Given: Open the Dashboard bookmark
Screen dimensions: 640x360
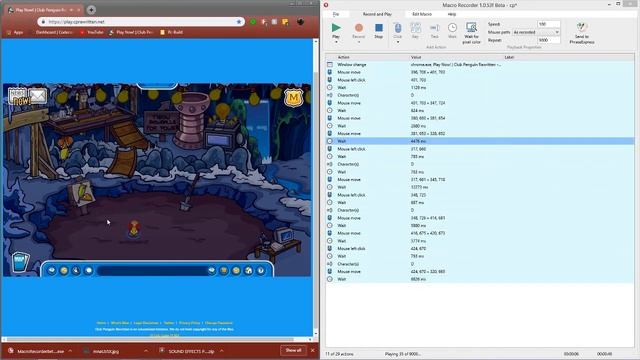Looking at the screenshot, I should tap(52, 32).
